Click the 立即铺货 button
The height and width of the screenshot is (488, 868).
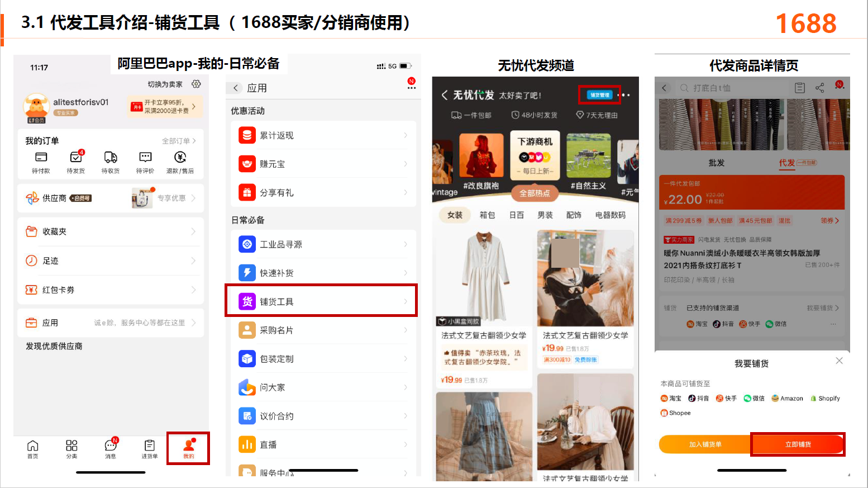798,444
